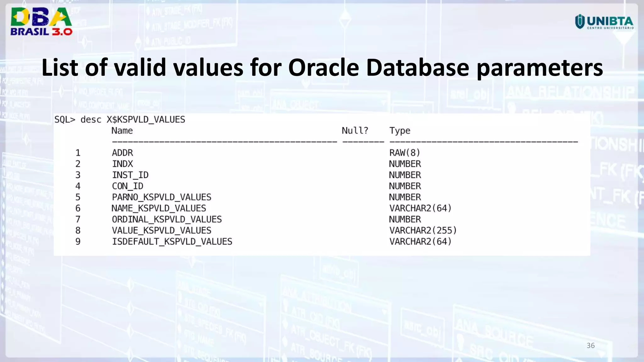Click ORDINAL_KSPVLD_VALUES column name

click(x=167, y=219)
